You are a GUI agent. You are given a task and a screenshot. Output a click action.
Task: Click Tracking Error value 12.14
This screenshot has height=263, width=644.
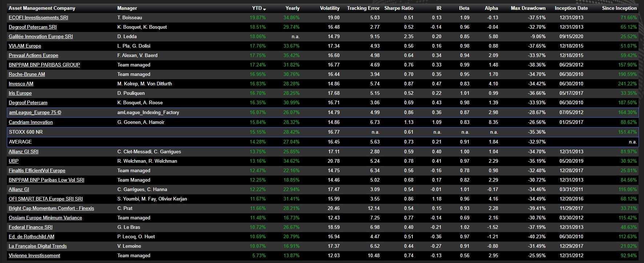coord(374,208)
